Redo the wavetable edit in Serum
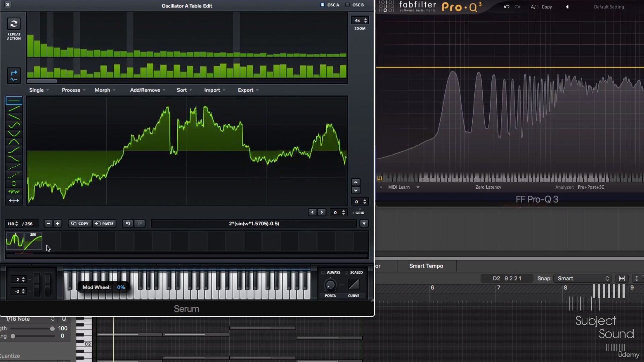 [140, 224]
